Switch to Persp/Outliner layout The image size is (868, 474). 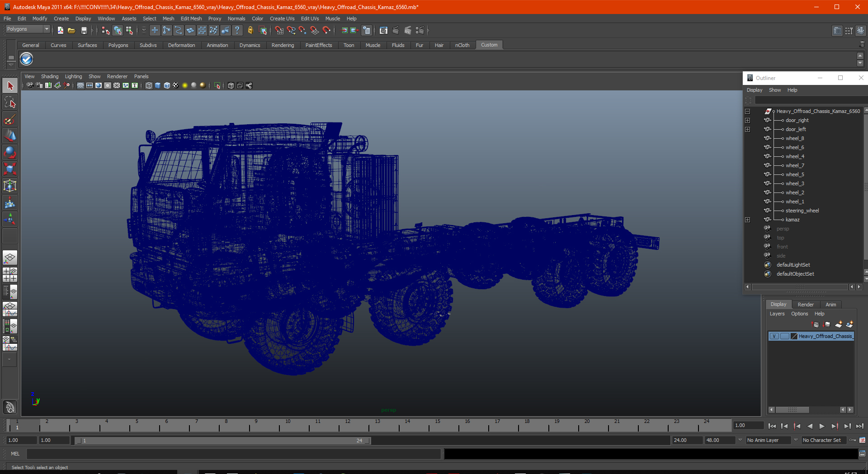coord(10,292)
